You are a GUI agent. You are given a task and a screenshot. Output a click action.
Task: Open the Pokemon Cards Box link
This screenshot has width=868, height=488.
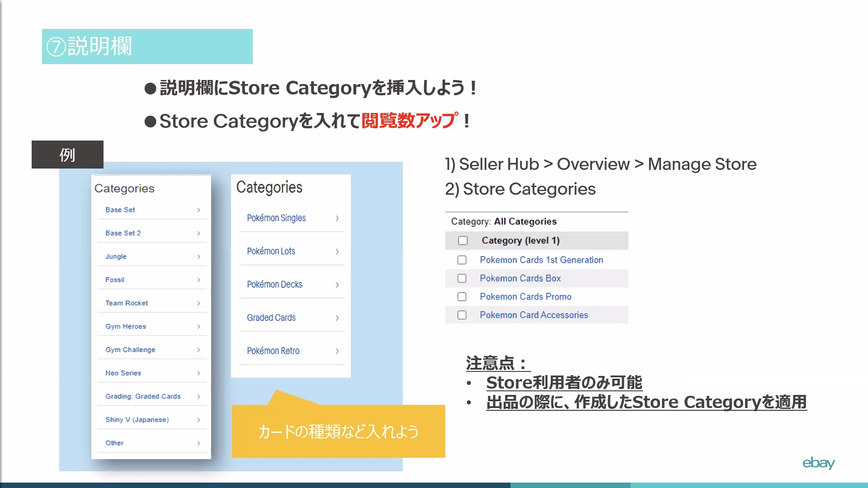click(520, 278)
